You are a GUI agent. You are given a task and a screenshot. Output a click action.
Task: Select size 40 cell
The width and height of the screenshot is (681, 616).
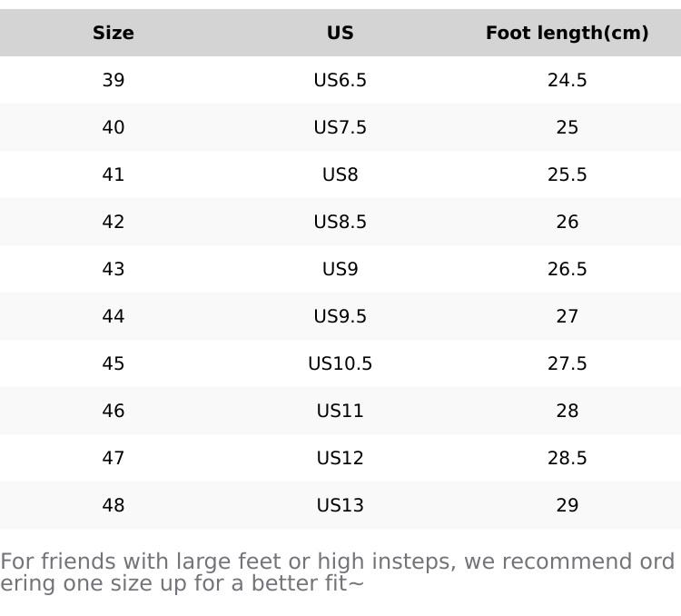tap(113, 128)
